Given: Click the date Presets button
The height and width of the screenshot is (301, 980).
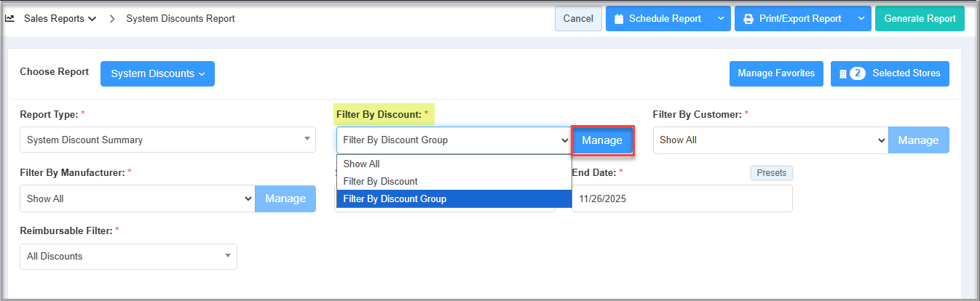Looking at the screenshot, I should pyautogui.click(x=771, y=173).
